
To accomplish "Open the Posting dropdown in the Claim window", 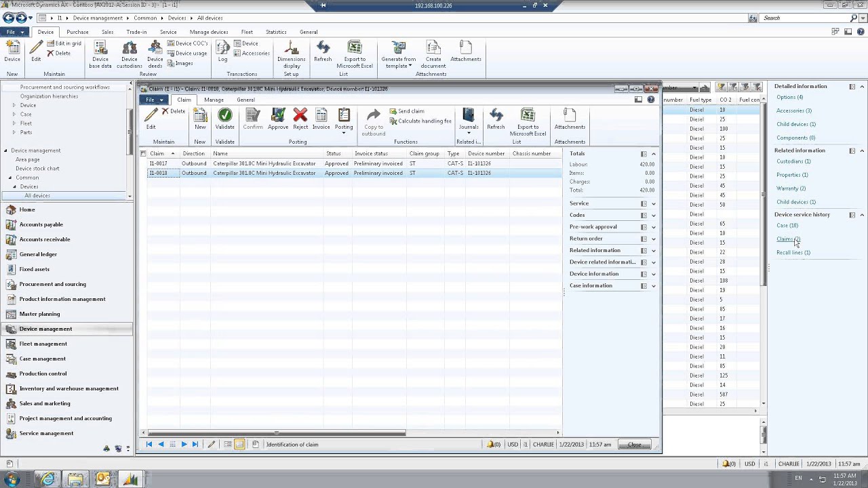I will click(x=344, y=121).
